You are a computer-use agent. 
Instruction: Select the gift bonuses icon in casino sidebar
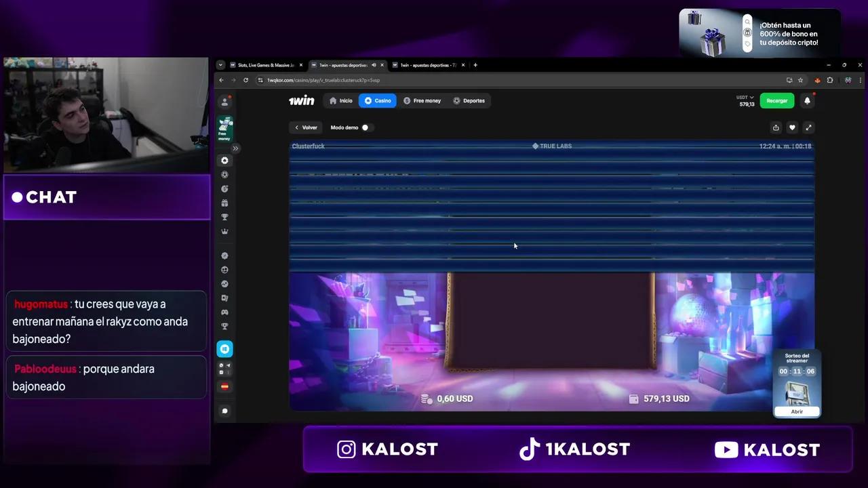click(224, 203)
